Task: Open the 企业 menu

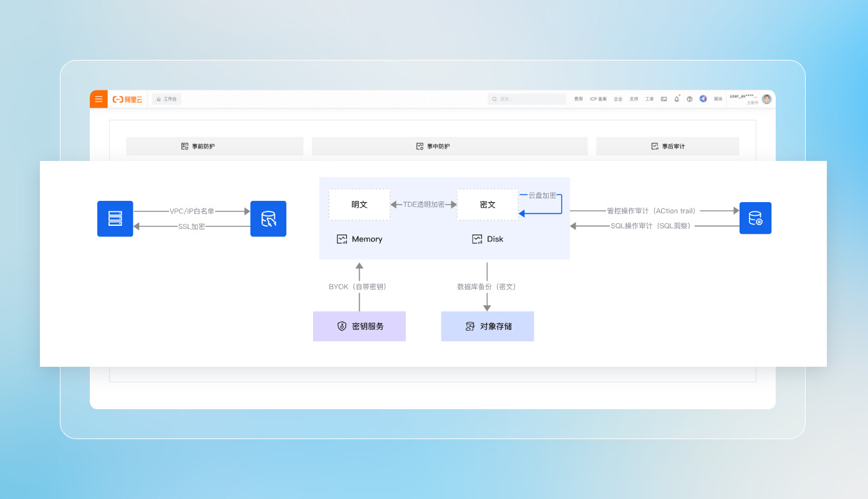Action: point(618,99)
